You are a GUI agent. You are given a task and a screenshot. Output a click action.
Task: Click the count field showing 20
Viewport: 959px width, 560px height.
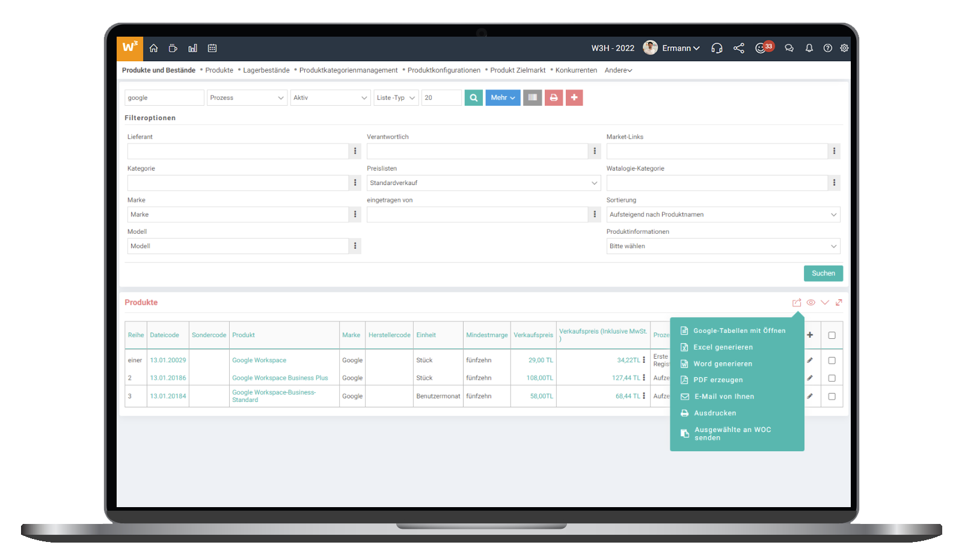441,97
